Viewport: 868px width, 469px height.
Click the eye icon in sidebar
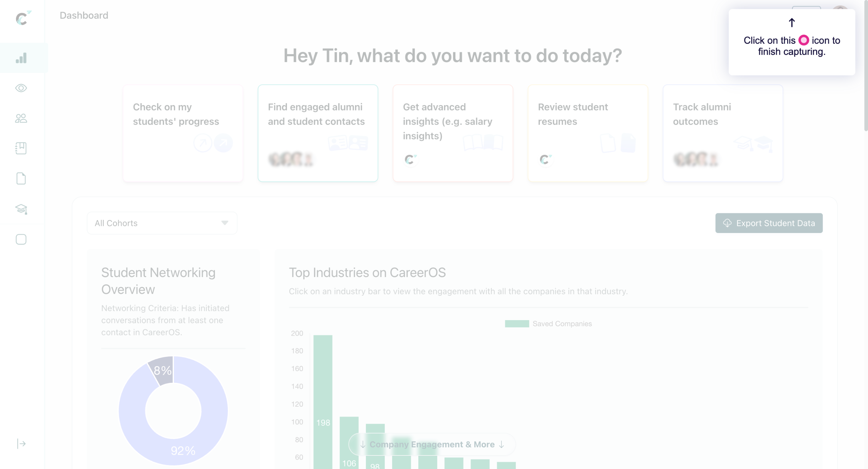(x=21, y=88)
